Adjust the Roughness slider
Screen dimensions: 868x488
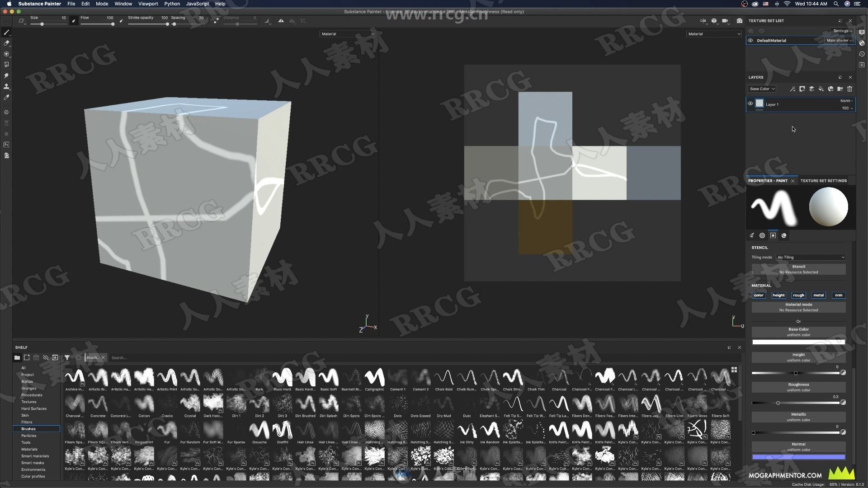tap(796, 403)
